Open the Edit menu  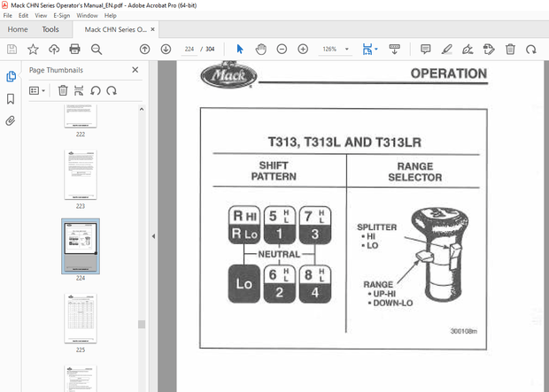tap(23, 15)
